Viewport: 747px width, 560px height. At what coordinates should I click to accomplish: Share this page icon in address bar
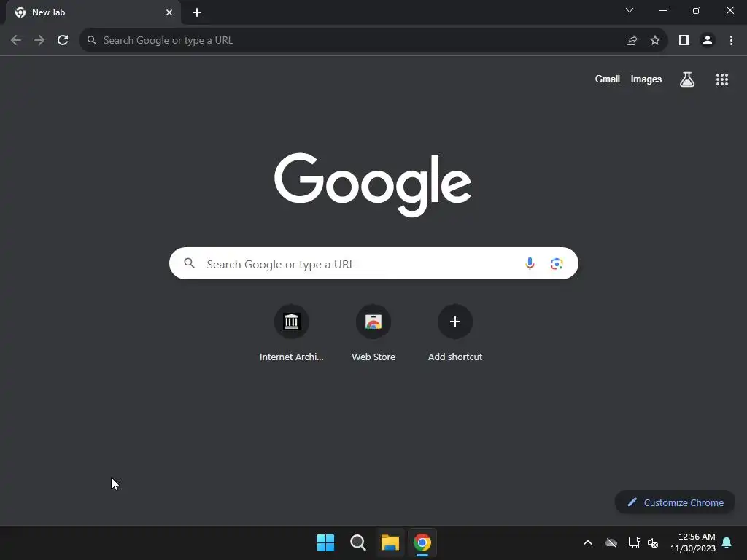pyautogui.click(x=632, y=41)
